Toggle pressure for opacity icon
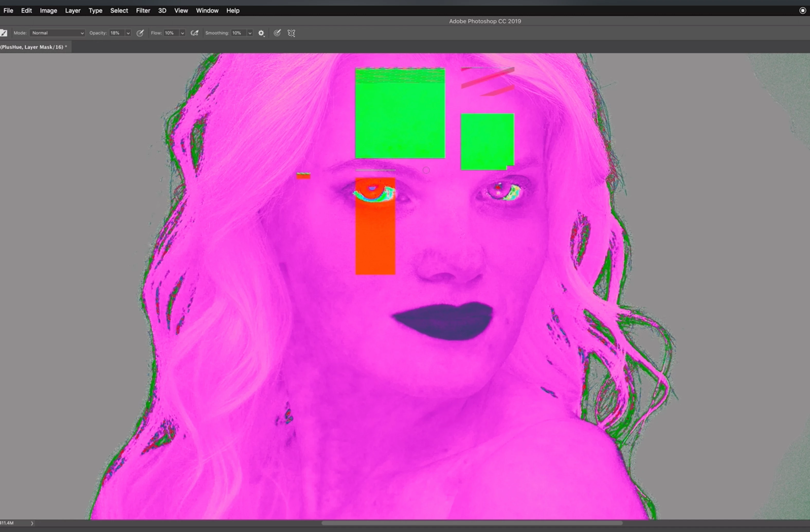810x532 pixels. (140, 33)
